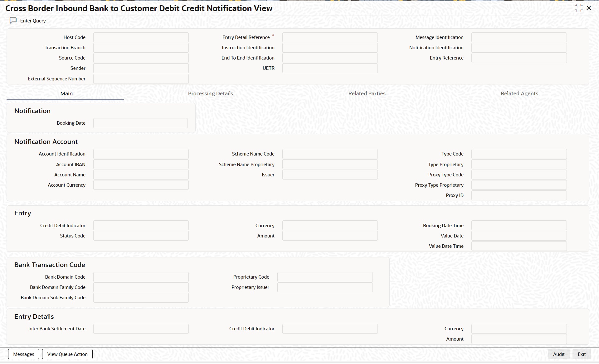Switch to the Main tab

point(66,93)
